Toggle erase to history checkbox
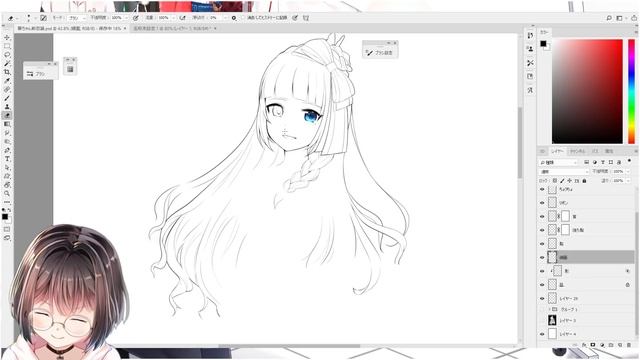This screenshot has width=640, height=360. pyautogui.click(x=243, y=18)
